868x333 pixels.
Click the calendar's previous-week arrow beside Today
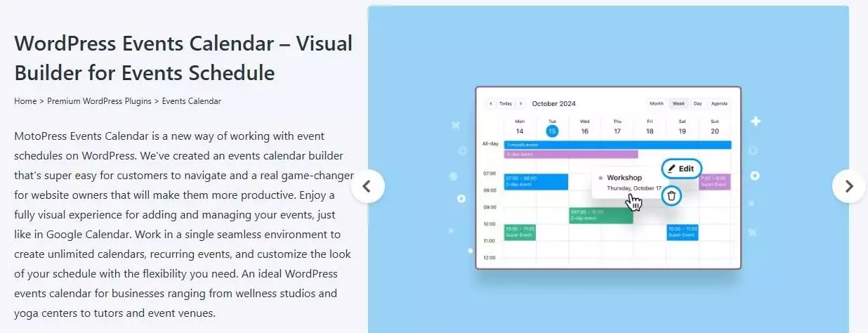[492, 103]
